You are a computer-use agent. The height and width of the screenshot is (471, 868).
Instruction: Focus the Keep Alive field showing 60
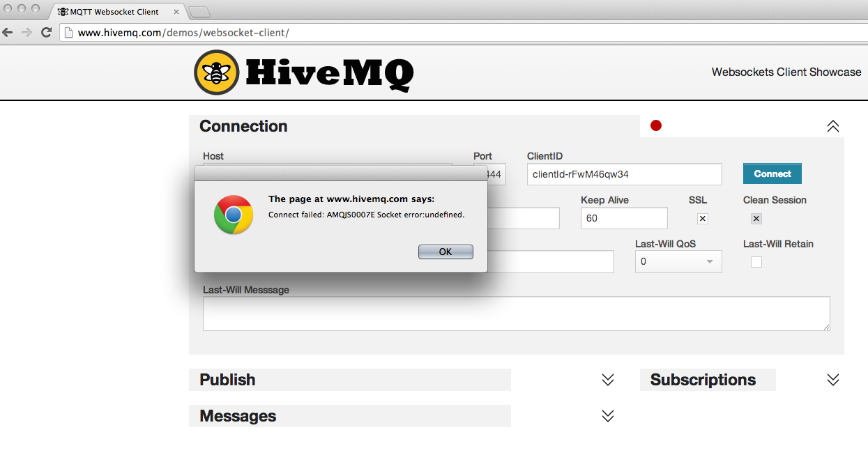point(624,218)
